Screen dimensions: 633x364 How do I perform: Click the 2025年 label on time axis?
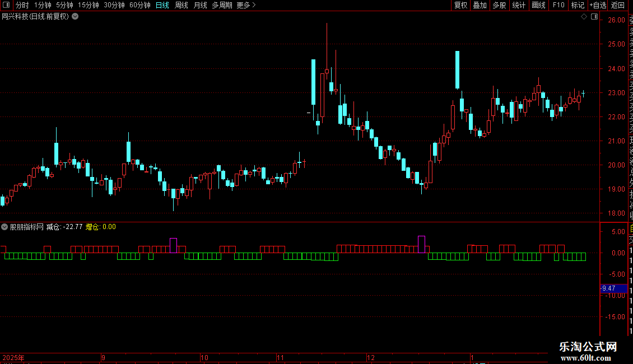tap(13, 357)
